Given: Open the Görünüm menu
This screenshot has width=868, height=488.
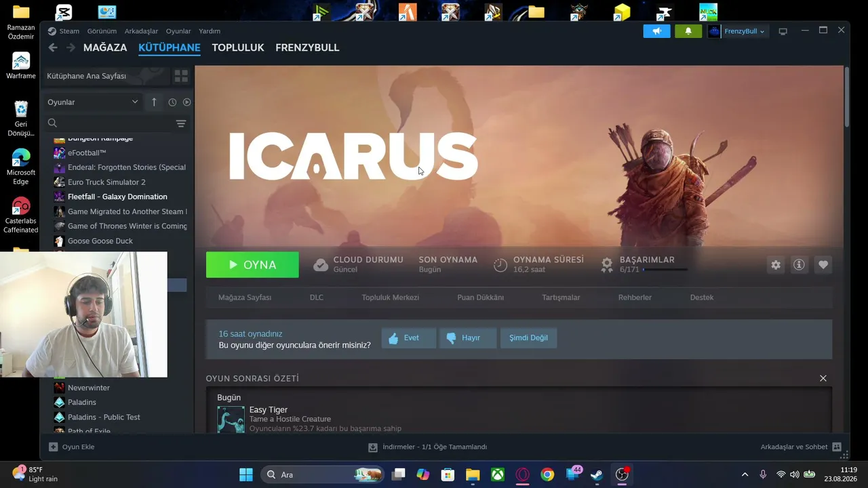Looking at the screenshot, I should (x=102, y=31).
